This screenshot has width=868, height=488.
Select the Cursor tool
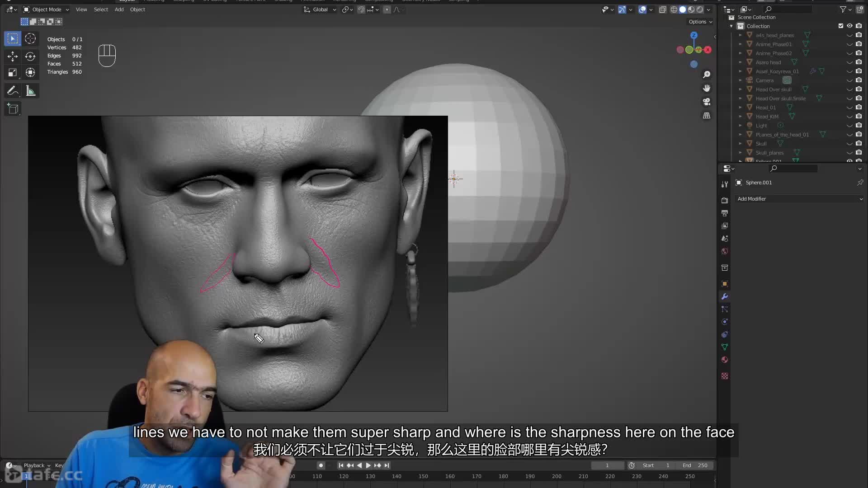coord(30,39)
